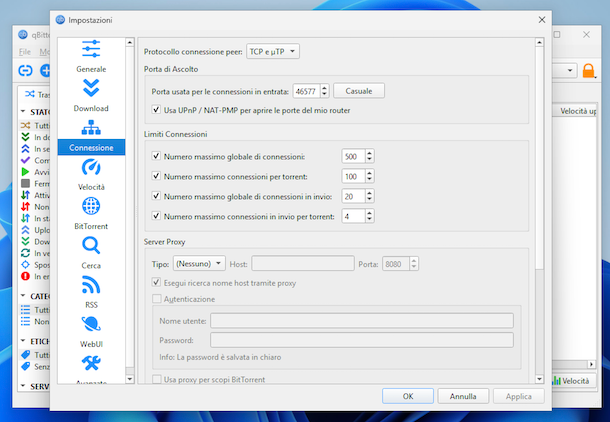Viewport: 610px width, 422px height.
Task: Select the blue up-arrows 'In seed' filter
Action: [25, 149]
